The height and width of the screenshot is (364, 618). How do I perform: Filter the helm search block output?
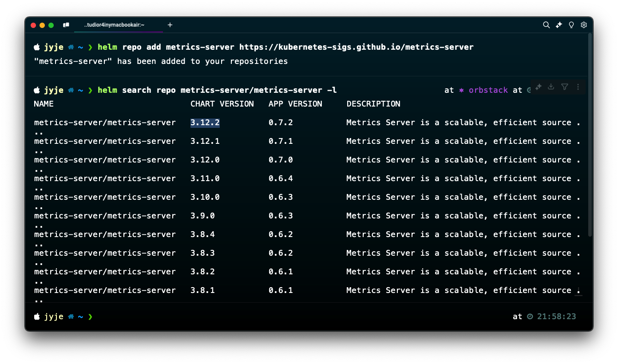pyautogui.click(x=565, y=87)
